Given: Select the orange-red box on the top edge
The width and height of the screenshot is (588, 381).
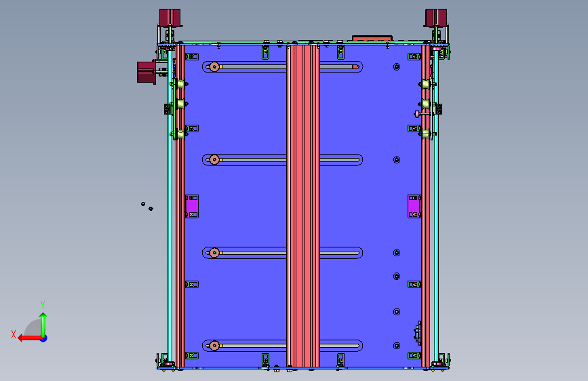Looking at the screenshot, I should [x=372, y=38].
